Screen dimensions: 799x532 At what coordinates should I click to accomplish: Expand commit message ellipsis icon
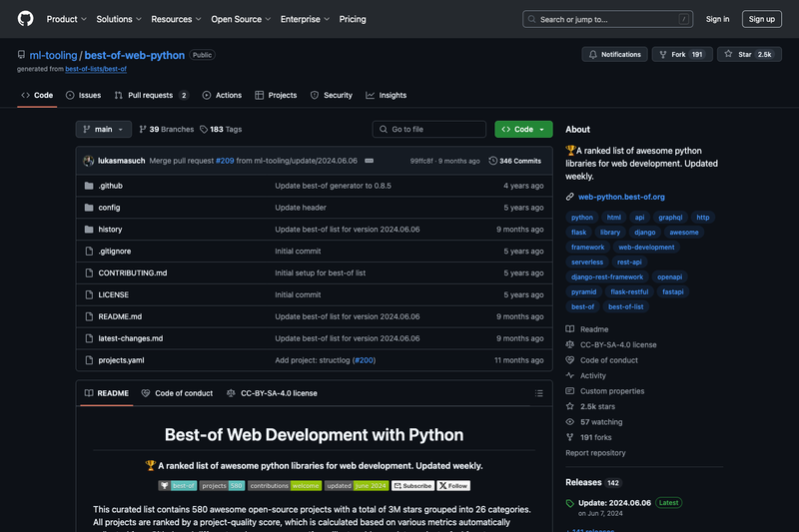tap(369, 161)
